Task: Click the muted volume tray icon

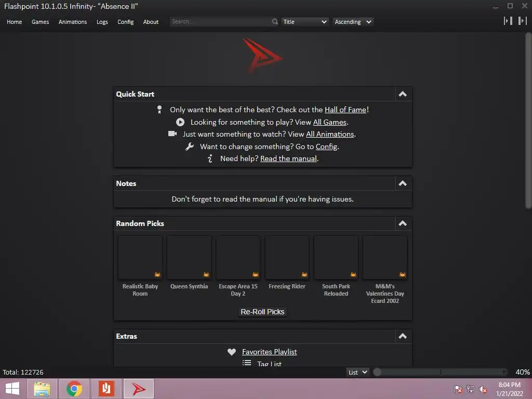Action: [x=483, y=389]
